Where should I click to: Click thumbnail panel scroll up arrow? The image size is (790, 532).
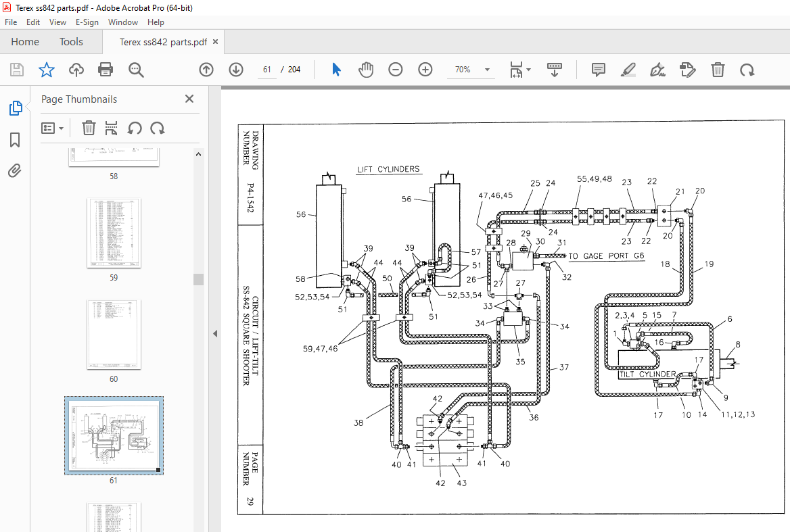(198, 155)
